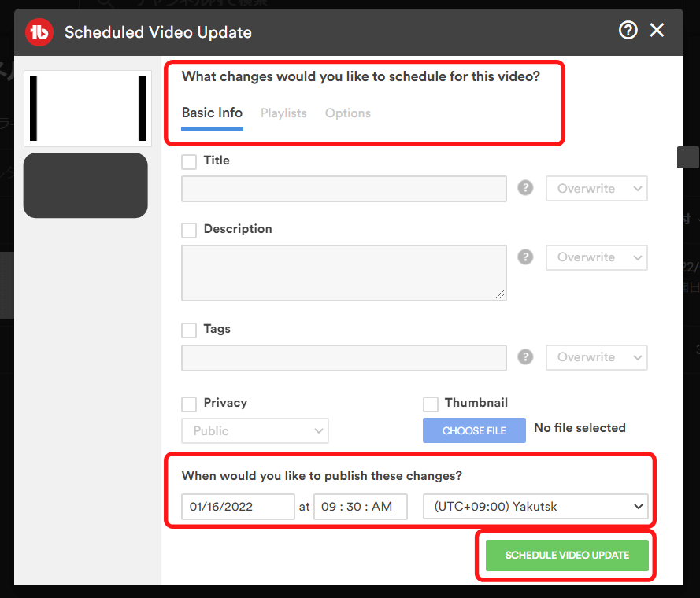Viewport: 700px width, 598px height.
Task: Click the Tags help tooltip icon
Action: 526,356
